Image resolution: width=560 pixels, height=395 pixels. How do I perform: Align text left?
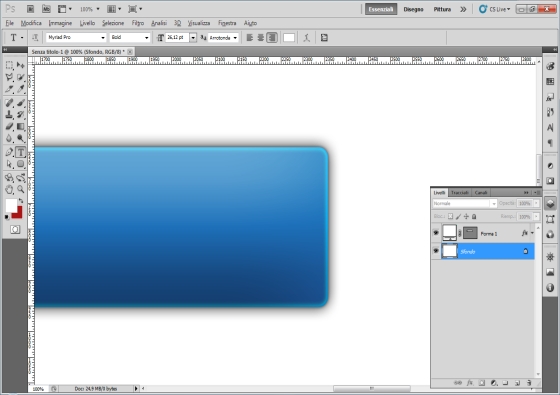click(250, 38)
